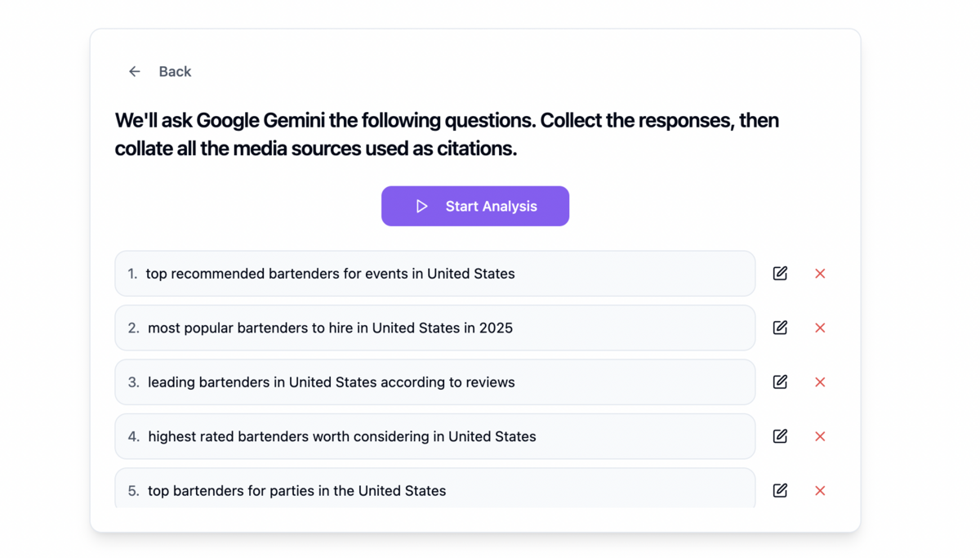
Task: Click the play icon in Start Analysis
Action: pos(421,207)
